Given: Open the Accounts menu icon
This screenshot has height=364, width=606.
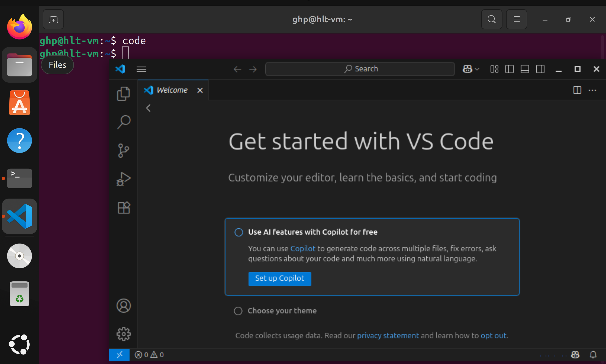Looking at the screenshot, I should click(123, 306).
